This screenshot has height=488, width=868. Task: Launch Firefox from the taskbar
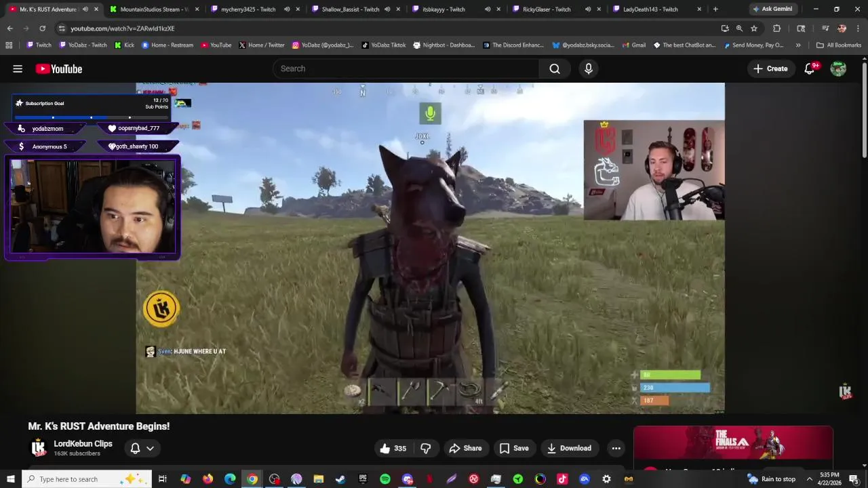click(x=208, y=479)
